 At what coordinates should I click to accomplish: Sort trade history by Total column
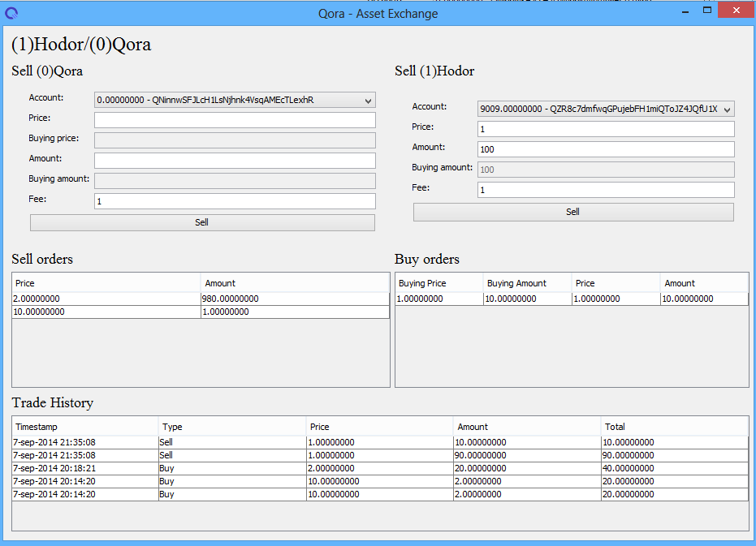click(x=675, y=427)
